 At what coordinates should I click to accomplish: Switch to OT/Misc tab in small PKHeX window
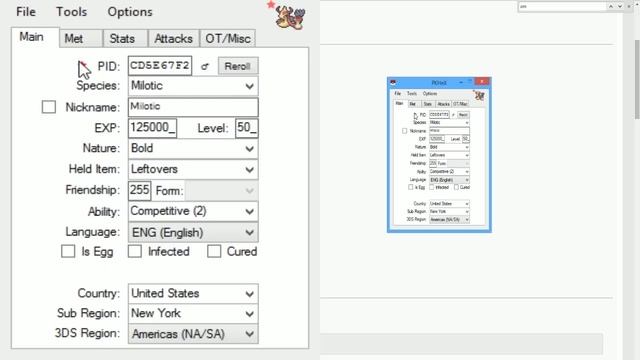tap(460, 104)
